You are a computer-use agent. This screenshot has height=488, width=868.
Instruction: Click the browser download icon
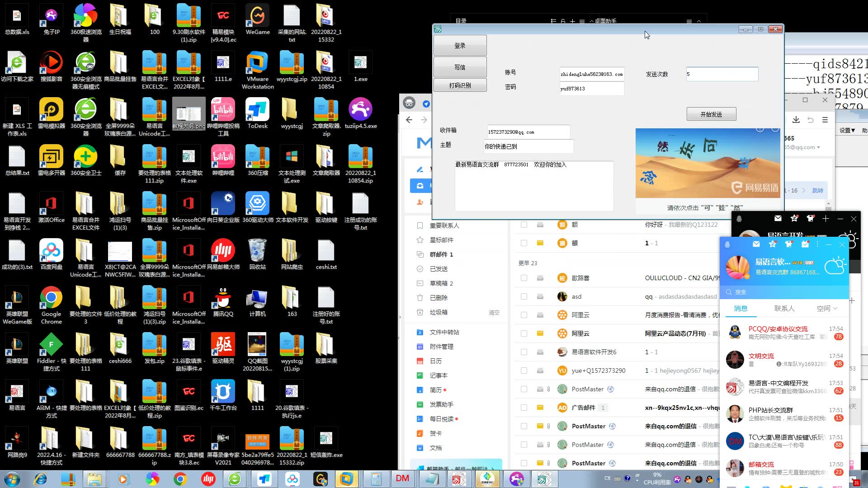[796, 120]
